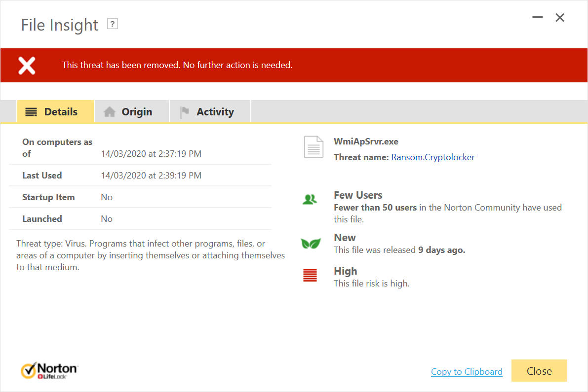Click the red High risk bars icon

point(310,276)
